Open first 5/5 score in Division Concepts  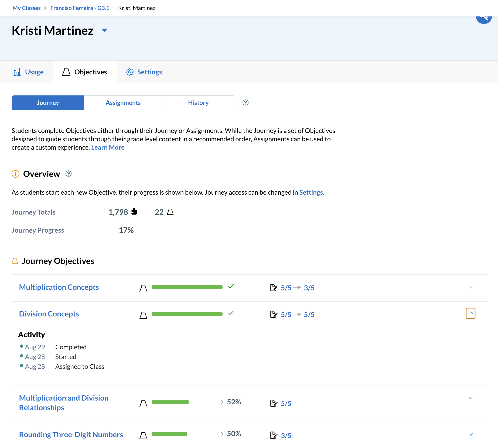[286, 315]
